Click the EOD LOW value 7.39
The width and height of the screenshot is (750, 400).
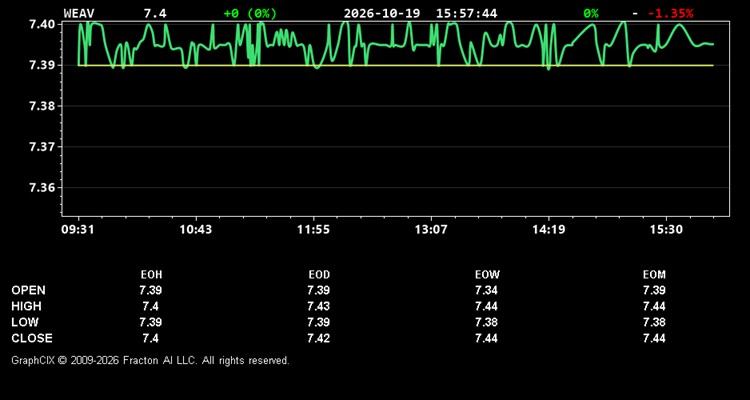[x=319, y=322]
